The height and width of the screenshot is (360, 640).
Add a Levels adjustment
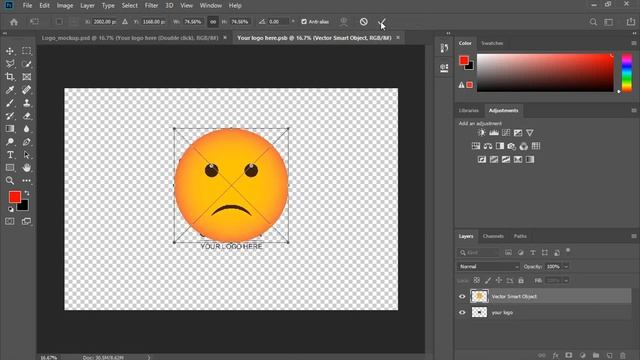tap(494, 133)
